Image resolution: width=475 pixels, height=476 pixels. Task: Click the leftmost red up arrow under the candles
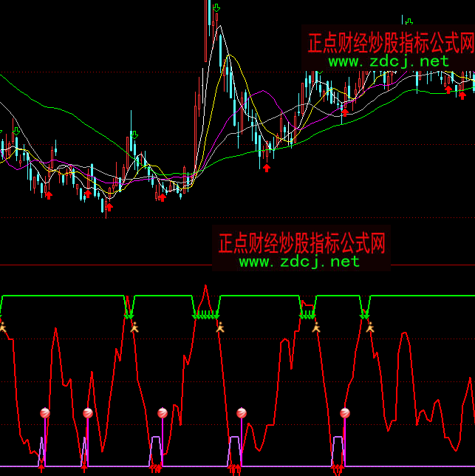tap(49, 195)
